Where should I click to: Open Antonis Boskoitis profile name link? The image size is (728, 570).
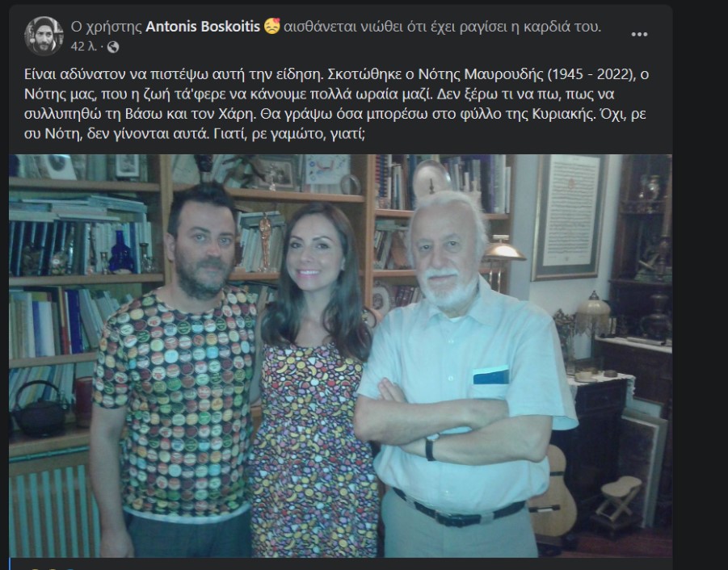point(203,27)
